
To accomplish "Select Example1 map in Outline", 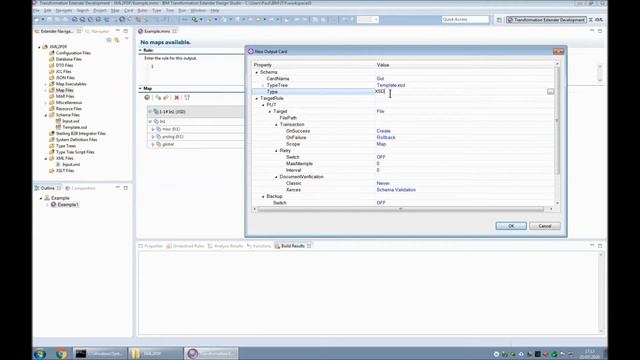I will click(68, 204).
